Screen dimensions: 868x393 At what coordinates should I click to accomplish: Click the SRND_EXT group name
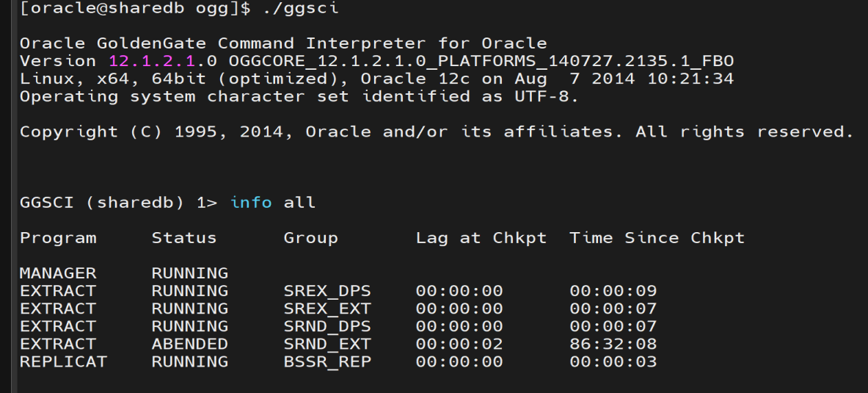[x=327, y=344]
